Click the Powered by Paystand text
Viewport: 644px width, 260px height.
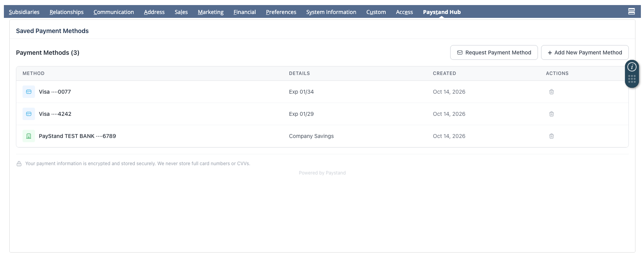coord(322,173)
